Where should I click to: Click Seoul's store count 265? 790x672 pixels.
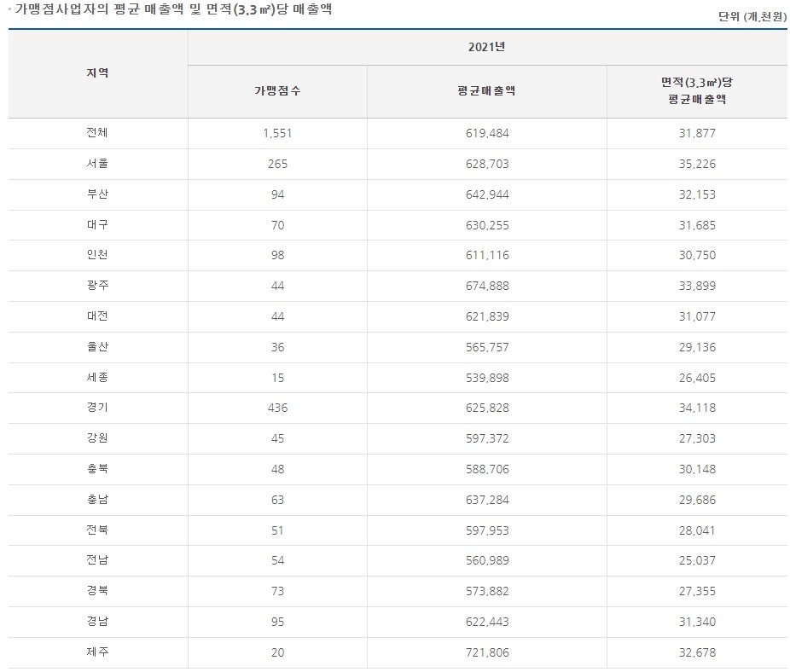pos(277,165)
